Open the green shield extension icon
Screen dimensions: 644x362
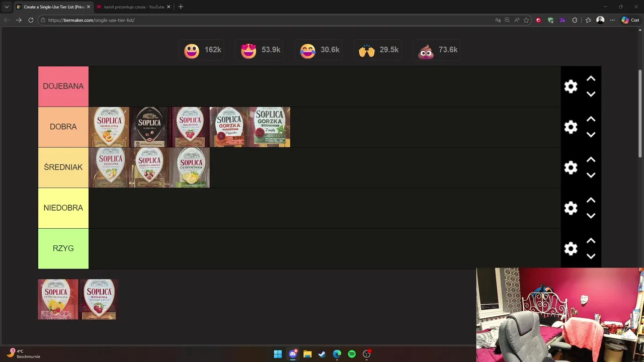pos(550,20)
